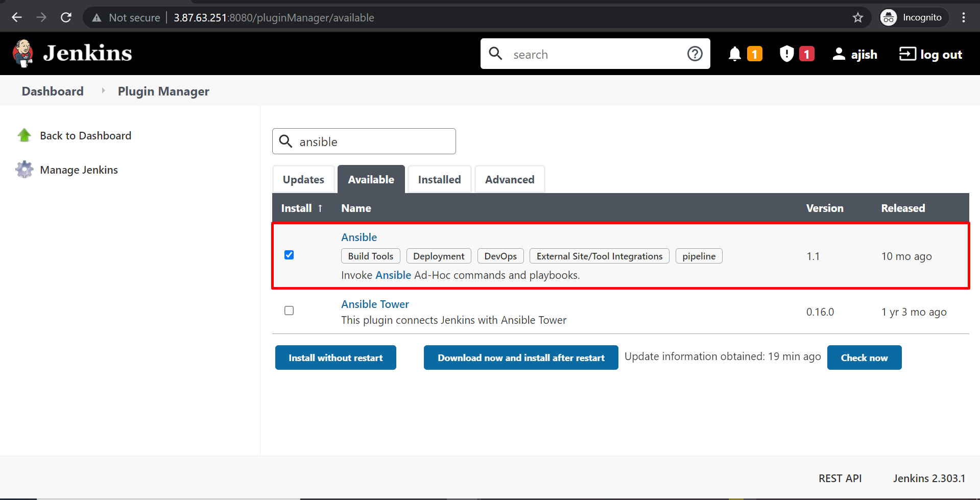Click the Plugin Manager breadcrumb
The height and width of the screenshot is (500, 980).
[x=163, y=91]
